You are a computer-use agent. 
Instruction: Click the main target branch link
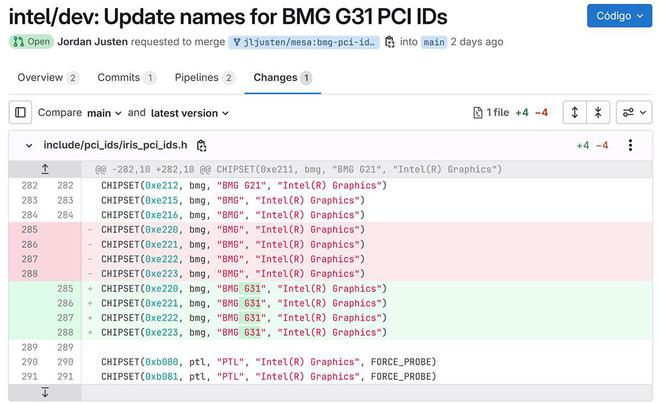[x=433, y=42]
